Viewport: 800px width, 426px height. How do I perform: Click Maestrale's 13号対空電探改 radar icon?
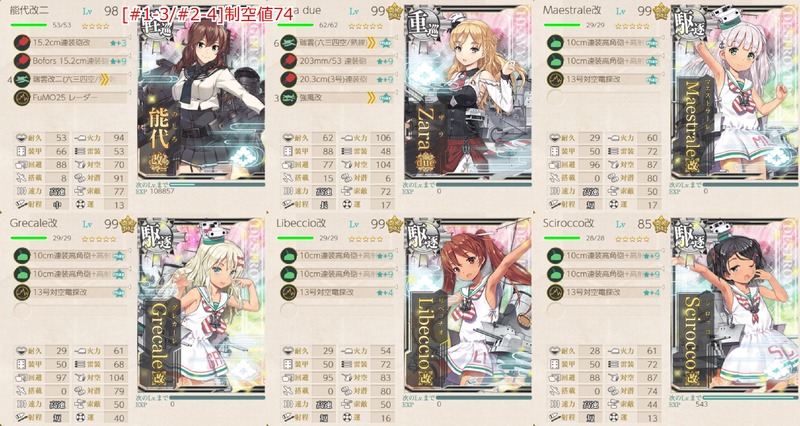555,79
